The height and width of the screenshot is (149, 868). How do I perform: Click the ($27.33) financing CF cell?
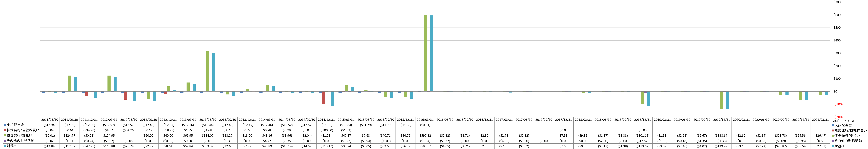pos(820,146)
